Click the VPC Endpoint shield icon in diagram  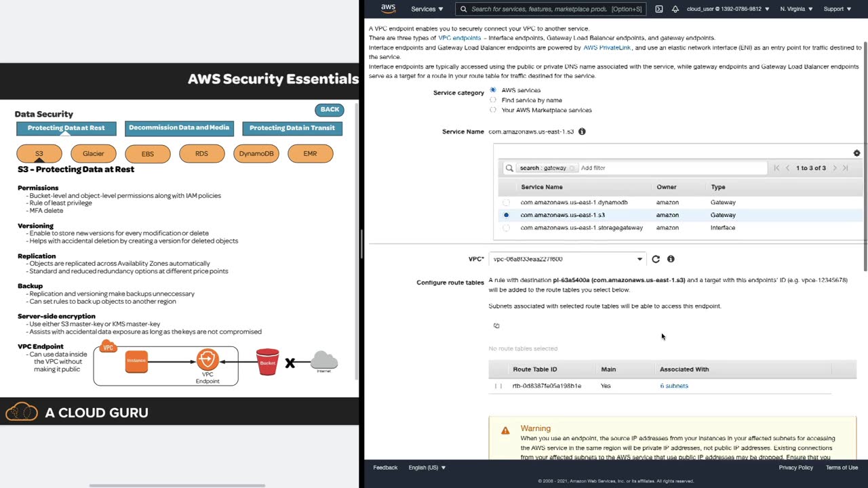[208, 359]
